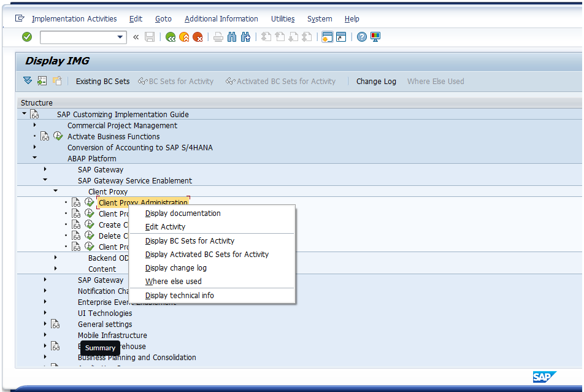Screen dimensions: 584x392
Task: Collapse SAP Customizing Implementation Guide node
Action: coord(24,113)
